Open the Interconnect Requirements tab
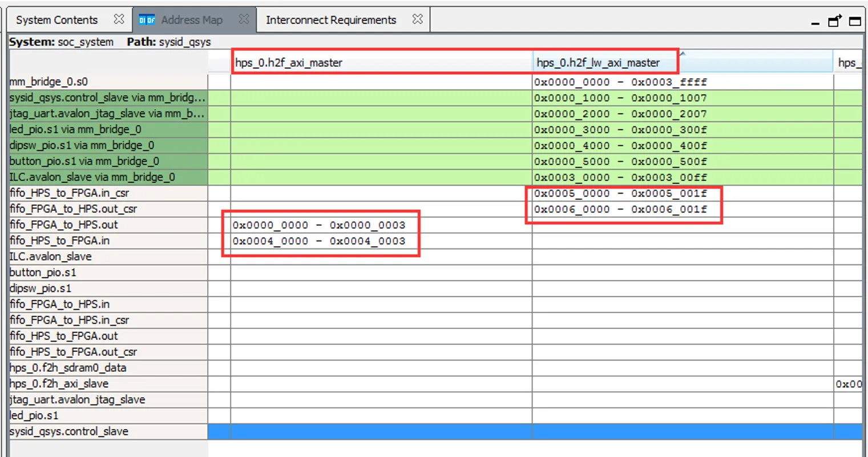Screen dimensions: 868x457 click(x=331, y=19)
